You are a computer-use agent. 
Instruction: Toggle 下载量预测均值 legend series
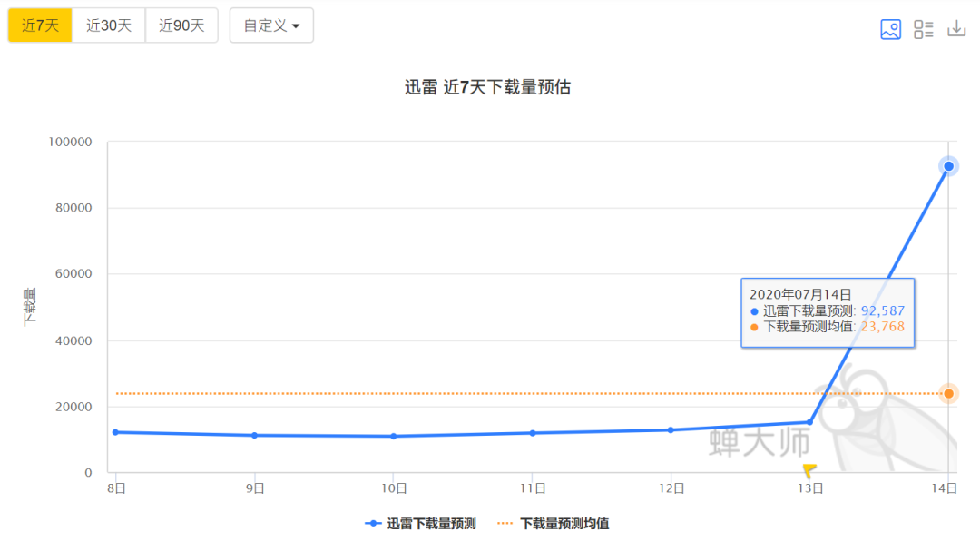point(554,523)
